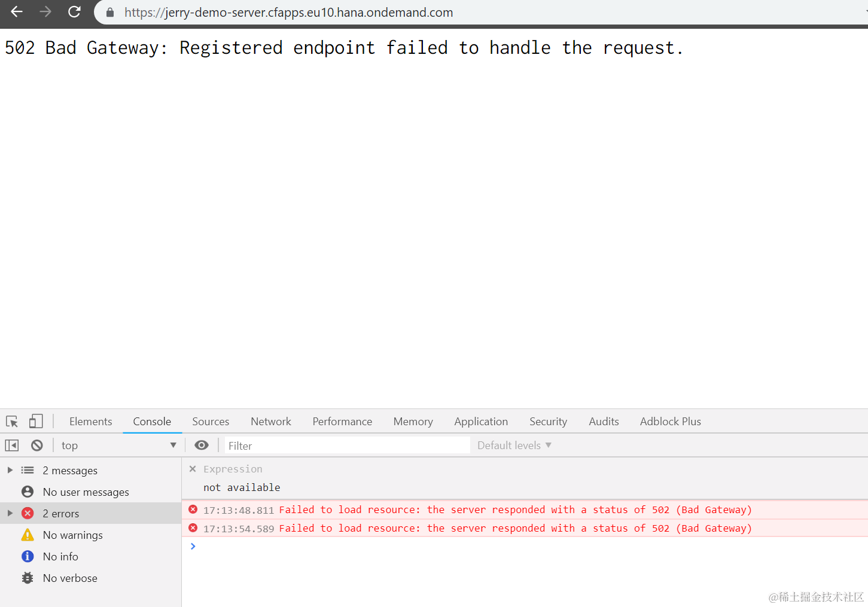Open the Adblock Plus tab
The image size is (868, 607).
pos(670,422)
